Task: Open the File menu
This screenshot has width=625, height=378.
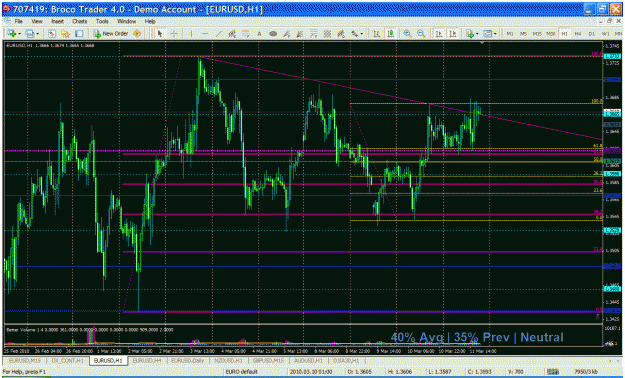Action: pyautogui.click(x=19, y=21)
